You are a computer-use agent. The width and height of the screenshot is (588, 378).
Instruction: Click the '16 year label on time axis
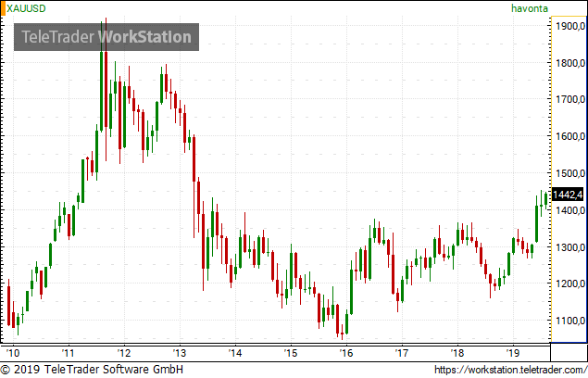346,353
